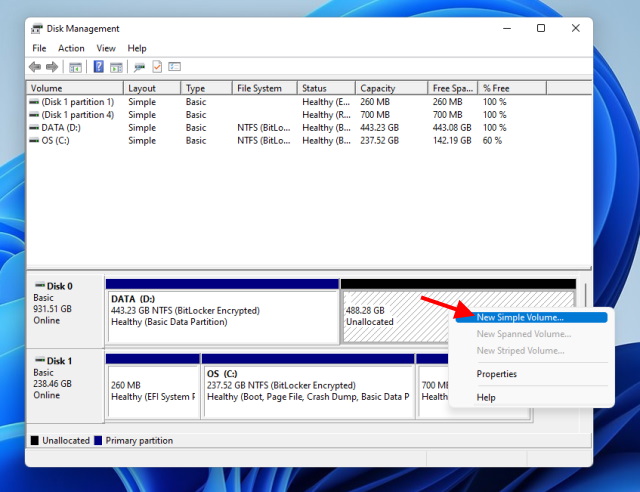The height and width of the screenshot is (492, 640).
Task: Click NTFS (BitLo... cell in DATA (D:) row
Action: click(x=264, y=128)
